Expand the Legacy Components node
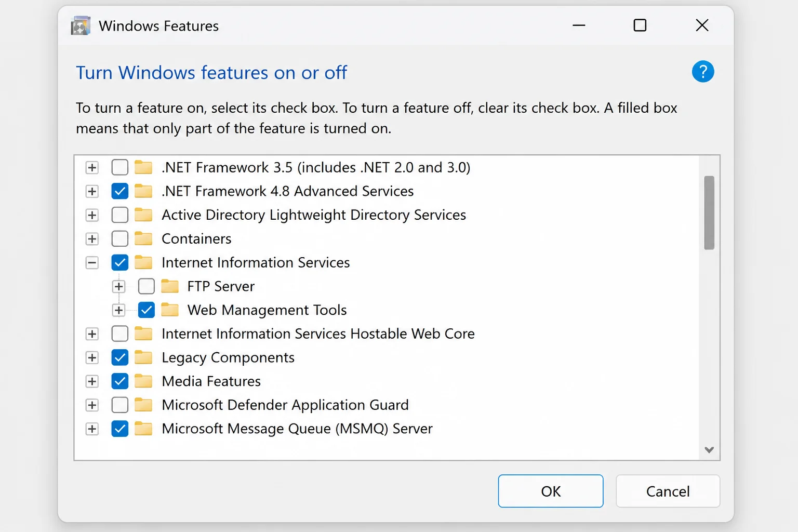This screenshot has width=798, height=532. [92, 357]
